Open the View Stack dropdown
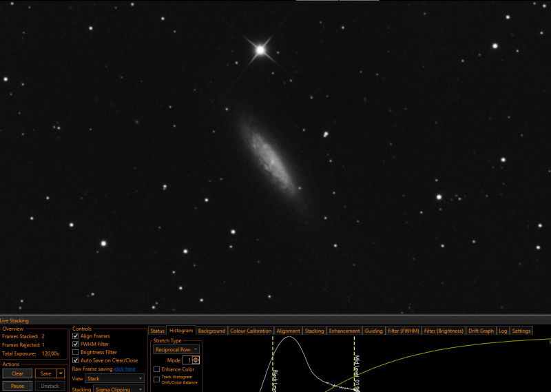This screenshot has height=392, width=551. tap(114, 379)
